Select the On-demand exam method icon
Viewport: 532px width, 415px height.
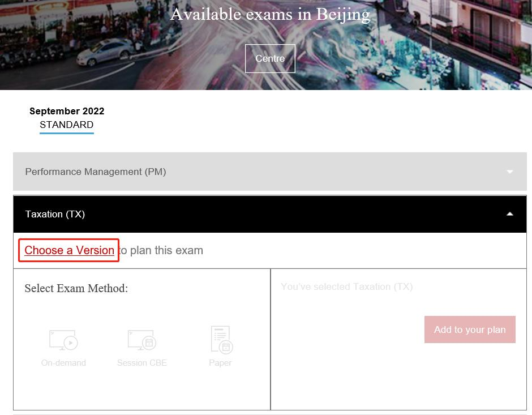pos(63,340)
